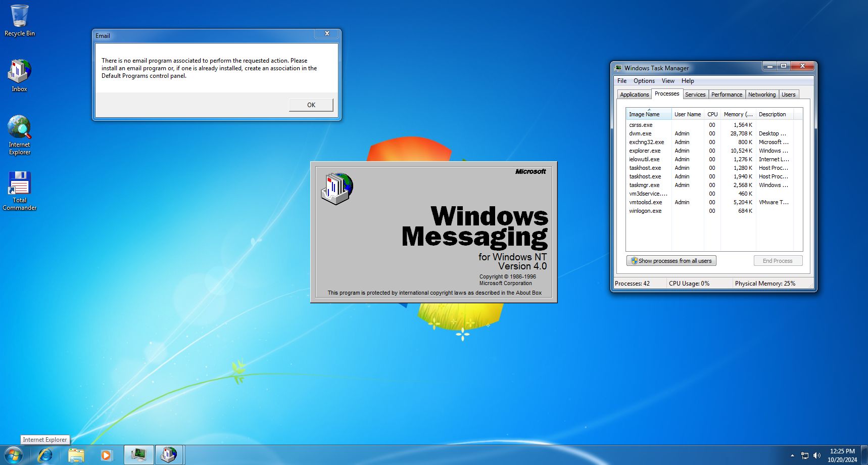Open the clock showing 12:25 PM
This screenshot has width=868, height=465.
pyautogui.click(x=842, y=455)
